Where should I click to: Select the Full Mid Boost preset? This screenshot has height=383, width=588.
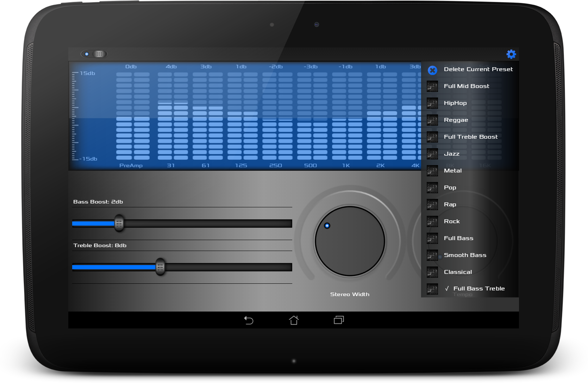470,86
